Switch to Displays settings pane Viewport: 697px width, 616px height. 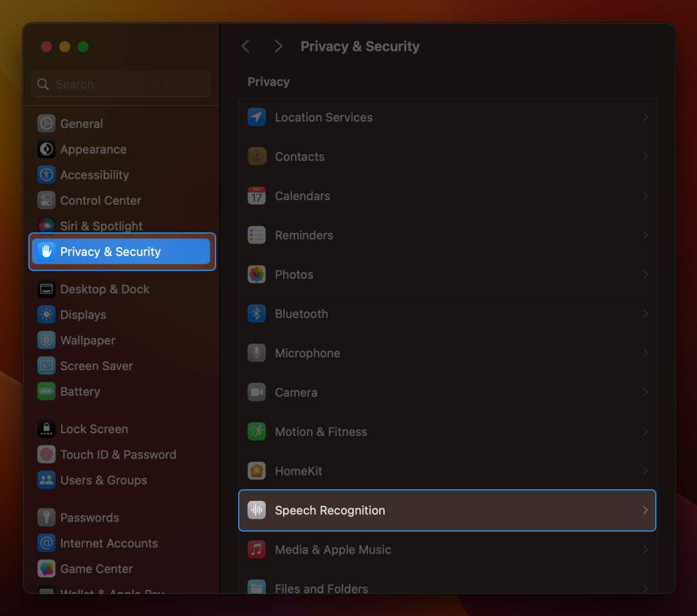(121, 315)
